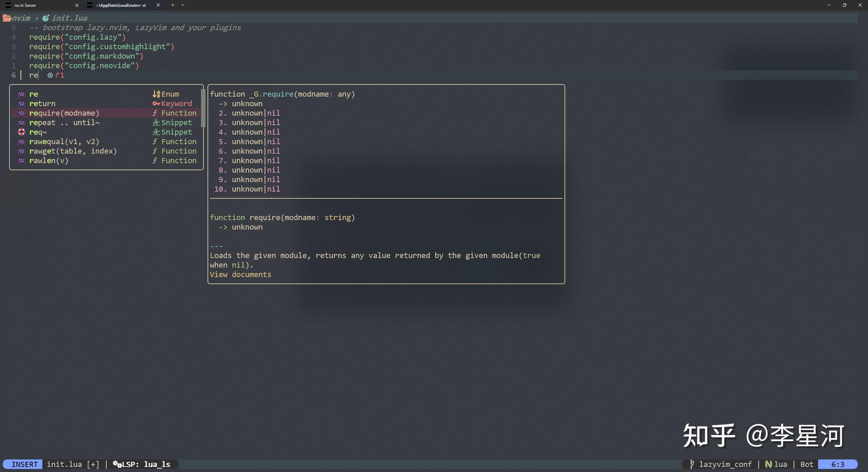
Task: Click the nvim folder icon in the breadcrumb bar
Action: pos(7,18)
